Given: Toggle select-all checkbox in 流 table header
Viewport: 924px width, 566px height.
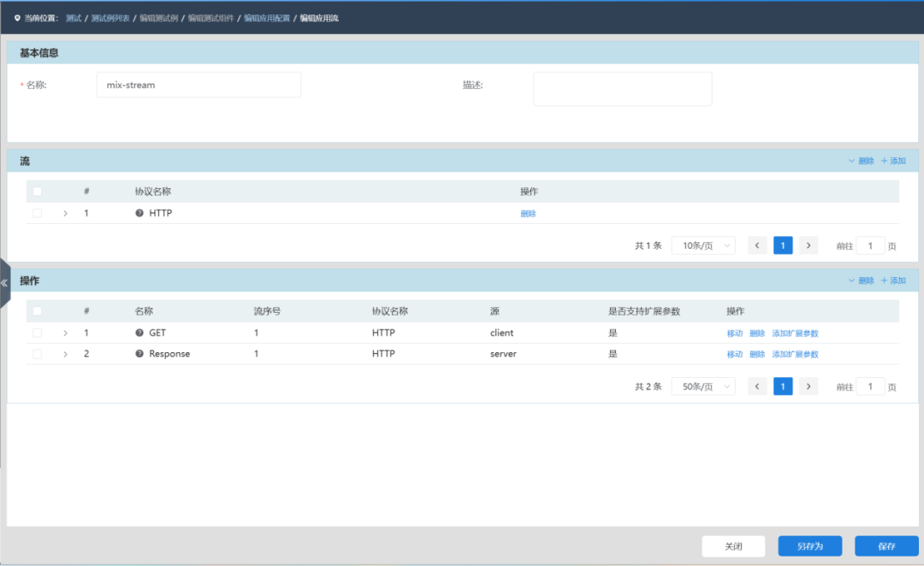Looking at the screenshot, I should 37,192.
